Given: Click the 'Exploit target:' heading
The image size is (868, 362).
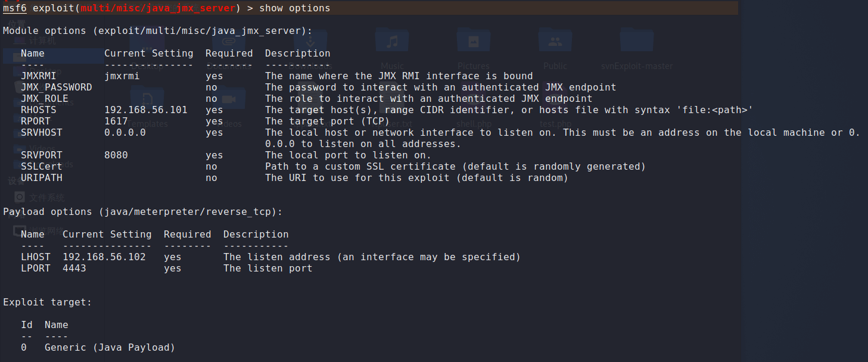Looking at the screenshot, I should [x=48, y=302].
